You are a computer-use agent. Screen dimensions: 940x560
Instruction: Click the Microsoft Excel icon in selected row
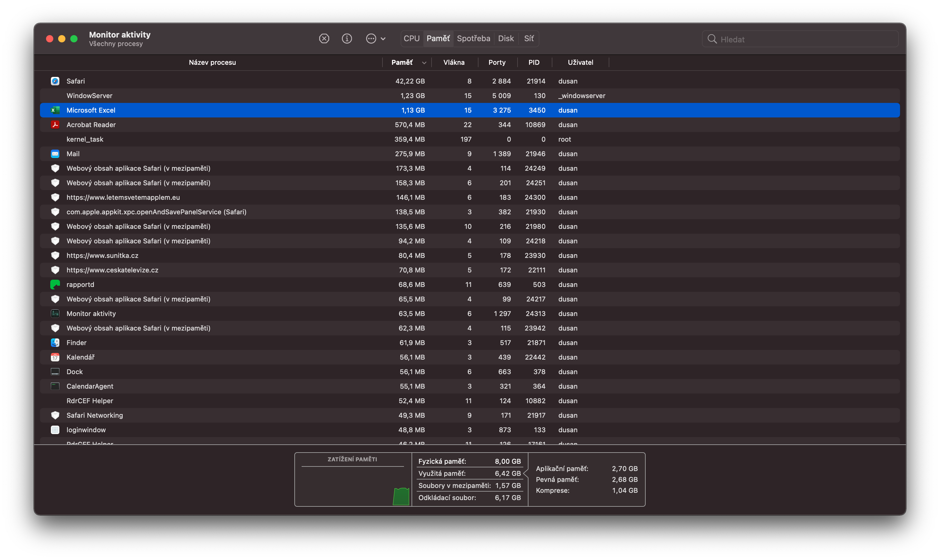tap(55, 110)
